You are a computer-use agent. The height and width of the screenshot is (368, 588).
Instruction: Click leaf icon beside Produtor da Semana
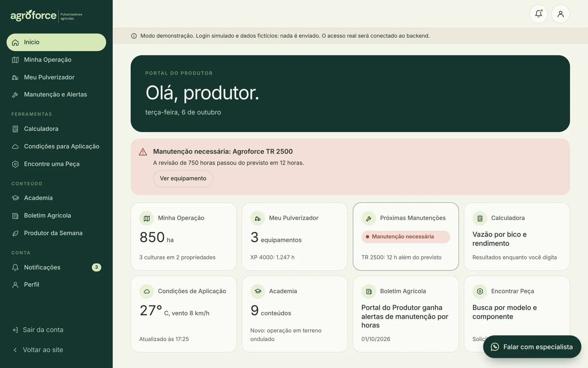pos(15,233)
